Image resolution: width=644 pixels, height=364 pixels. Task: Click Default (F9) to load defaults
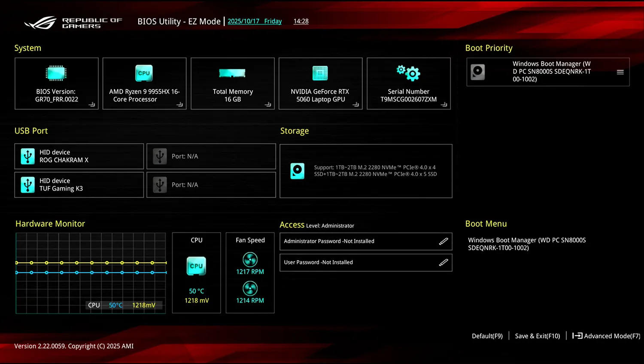487,336
